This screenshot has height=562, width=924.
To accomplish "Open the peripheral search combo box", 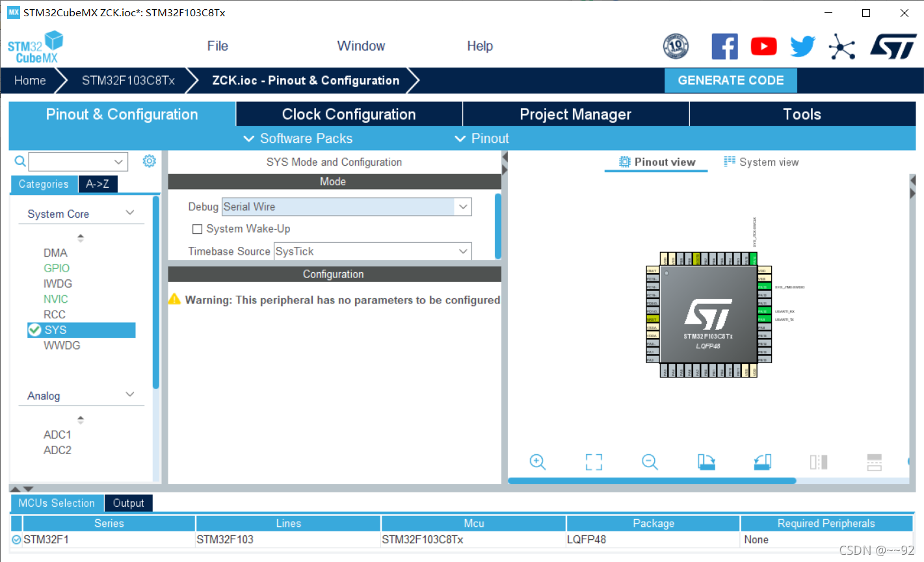I will click(x=78, y=161).
